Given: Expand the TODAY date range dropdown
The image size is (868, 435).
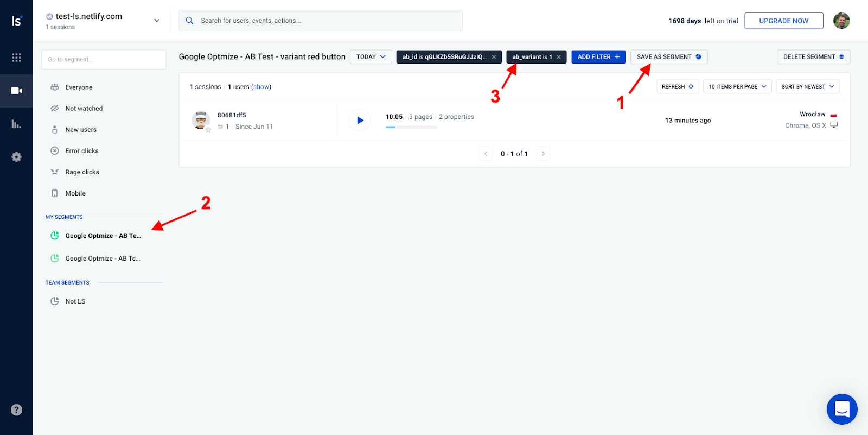Looking at the screenshot, I should point(371,57).
